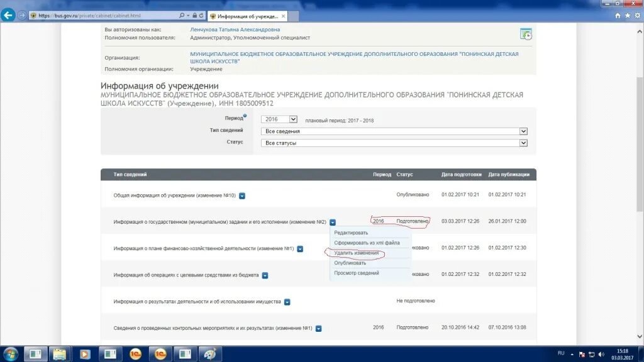Show hidden tray icons arrow
644x362 pixels.
pos(572,354)
